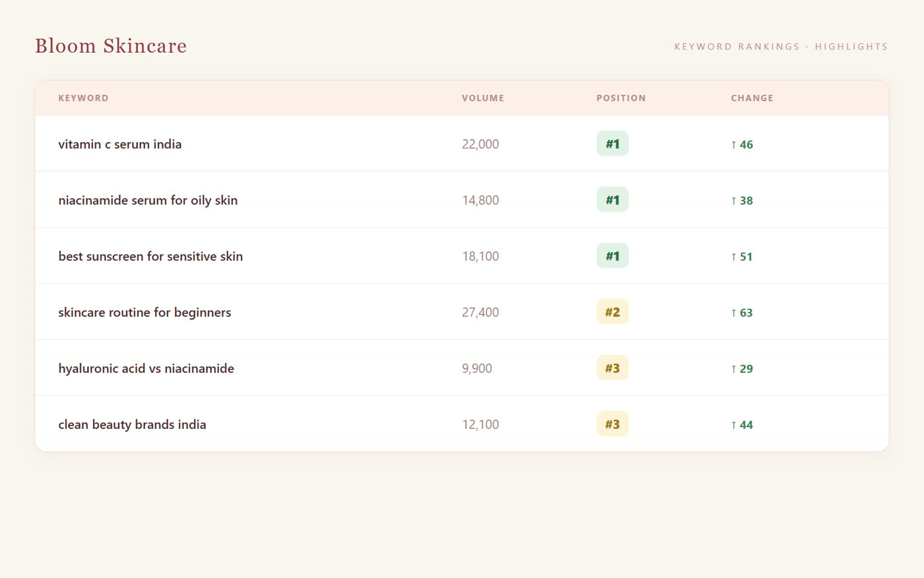The width and height of the screenshot is (924, 578).
Task: Click the ↑ 46 change value
Action: [742, 144]
